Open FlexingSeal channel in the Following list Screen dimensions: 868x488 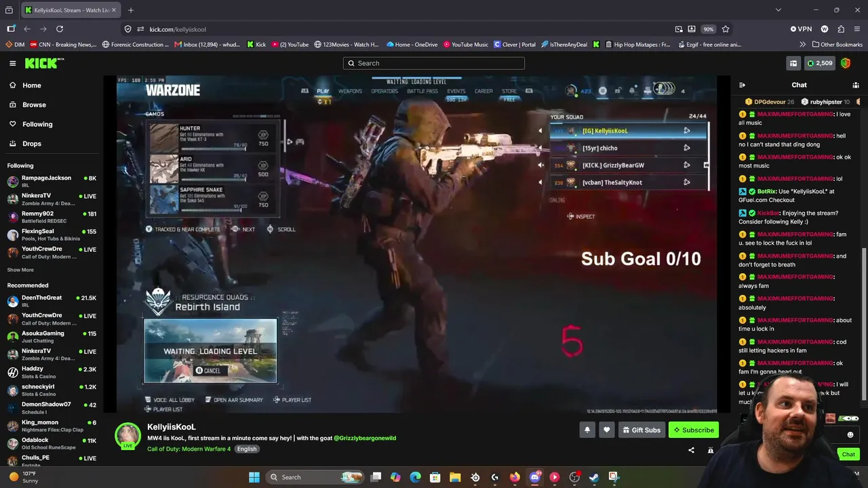click(52, 235)
